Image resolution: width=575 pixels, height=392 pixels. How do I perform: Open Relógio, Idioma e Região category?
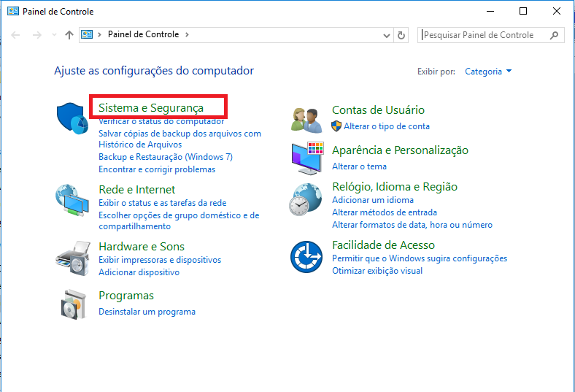(395, 187)
